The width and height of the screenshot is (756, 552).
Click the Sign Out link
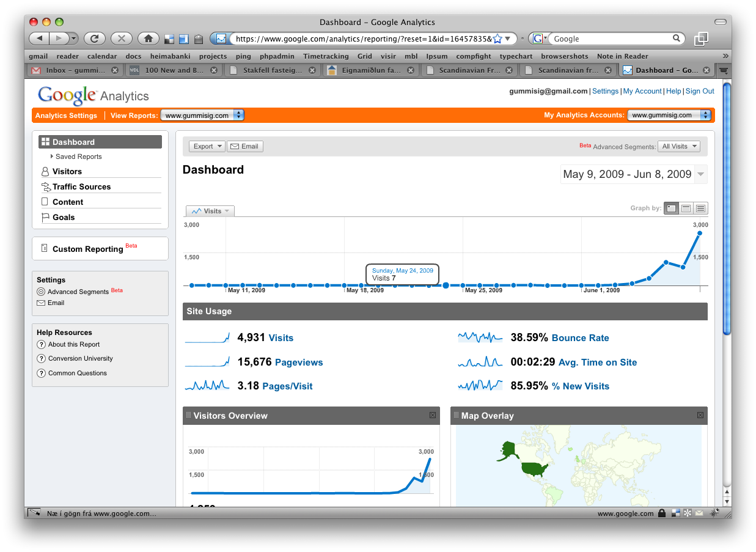click(700, 91)
